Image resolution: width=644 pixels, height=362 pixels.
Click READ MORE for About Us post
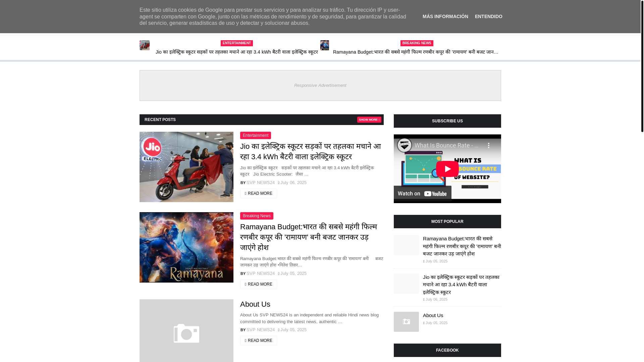(259, 341)
